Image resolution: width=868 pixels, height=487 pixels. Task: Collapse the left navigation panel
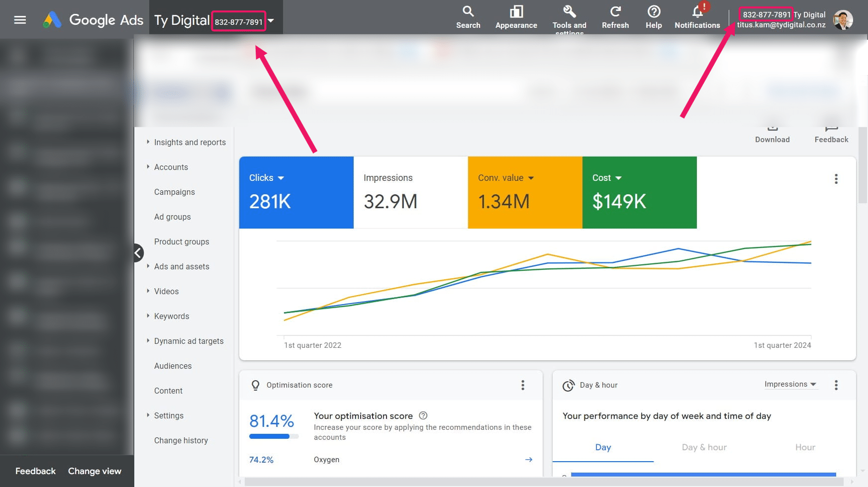pos(138,253)
